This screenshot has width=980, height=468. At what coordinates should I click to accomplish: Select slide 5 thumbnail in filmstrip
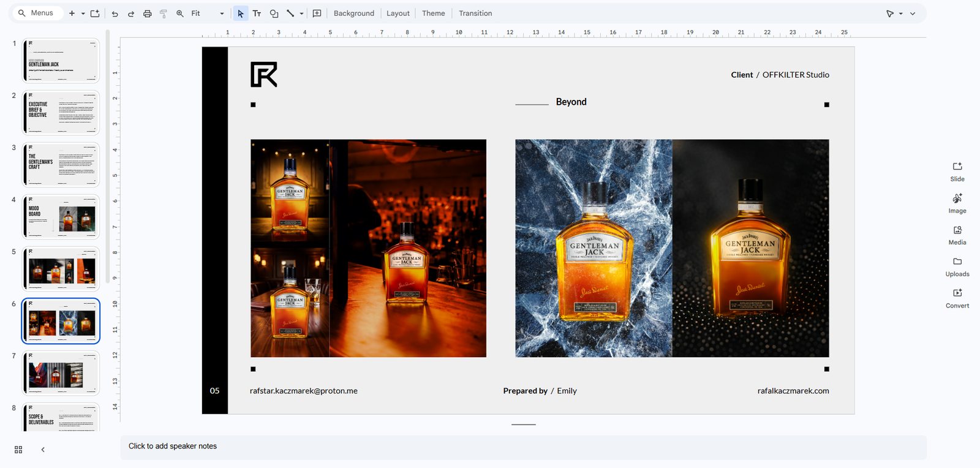(x=61, y=269)
